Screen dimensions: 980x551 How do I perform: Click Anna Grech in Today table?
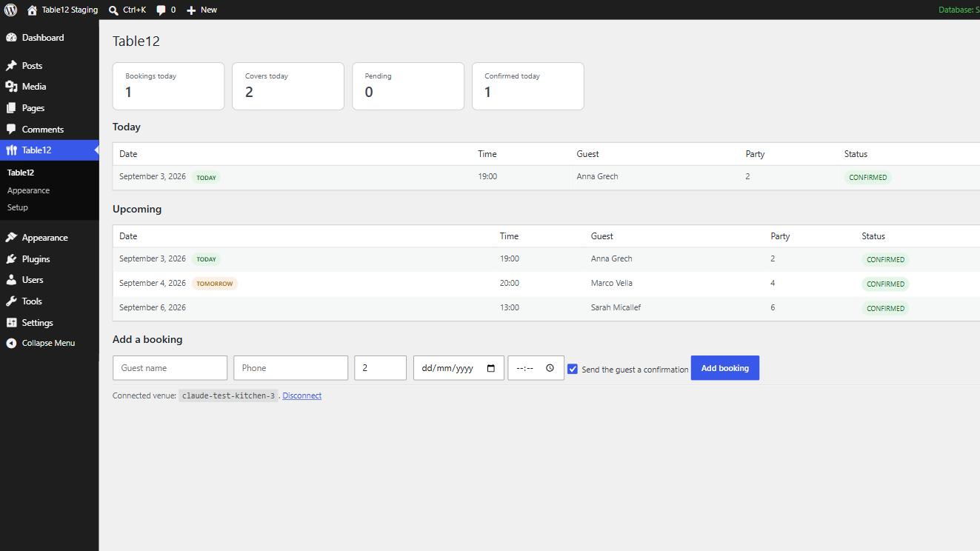597,176
